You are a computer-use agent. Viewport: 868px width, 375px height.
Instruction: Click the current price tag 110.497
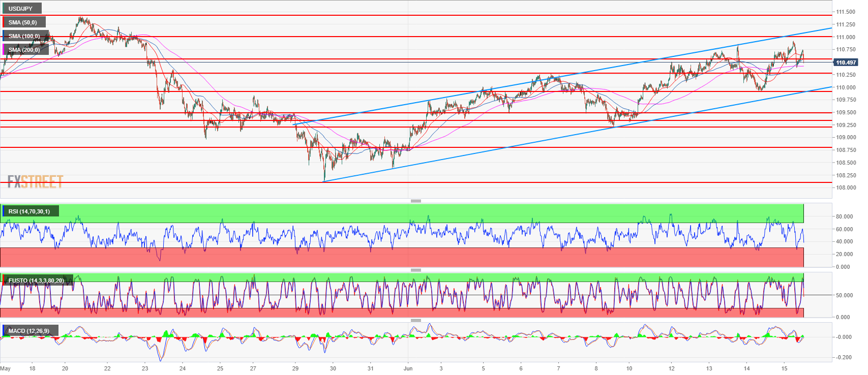(846, 63)
